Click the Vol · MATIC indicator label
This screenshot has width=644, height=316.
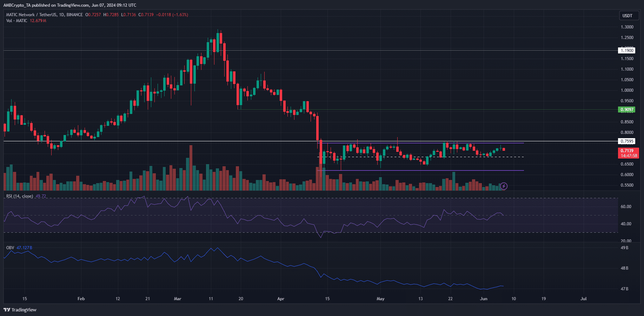pos(16,21)
